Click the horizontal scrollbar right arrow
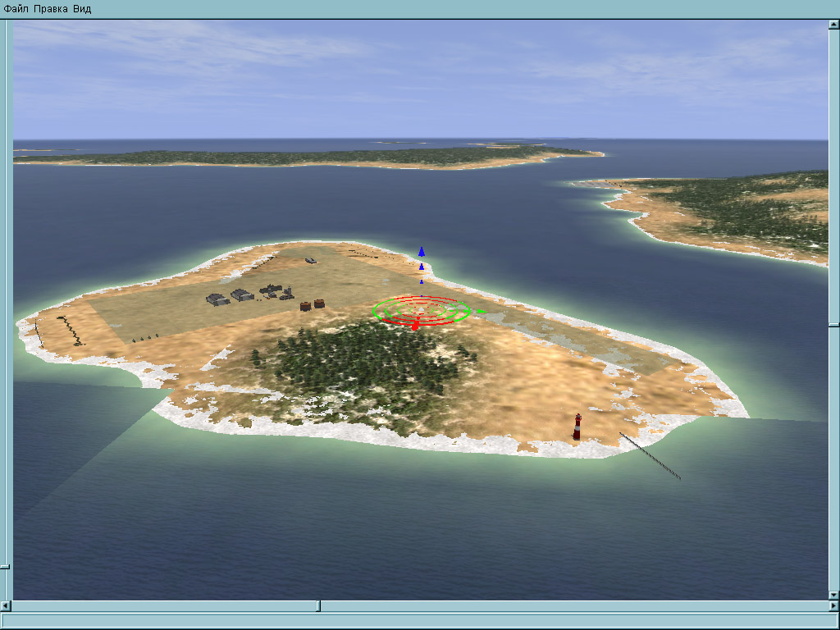Image resolution: width=840 pixels, height=630 pixels. click(x=834, y=606)
